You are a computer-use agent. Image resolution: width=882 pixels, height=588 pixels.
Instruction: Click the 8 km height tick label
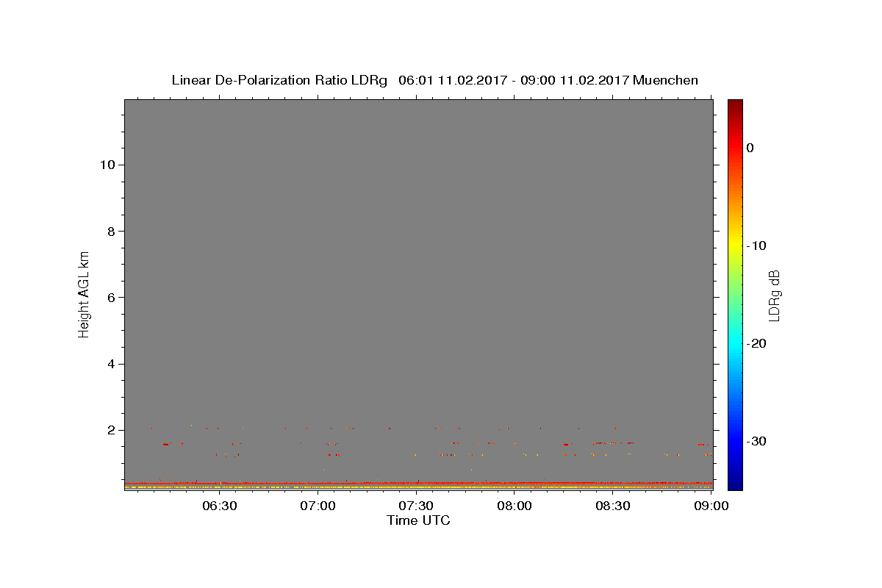point(110,231)
